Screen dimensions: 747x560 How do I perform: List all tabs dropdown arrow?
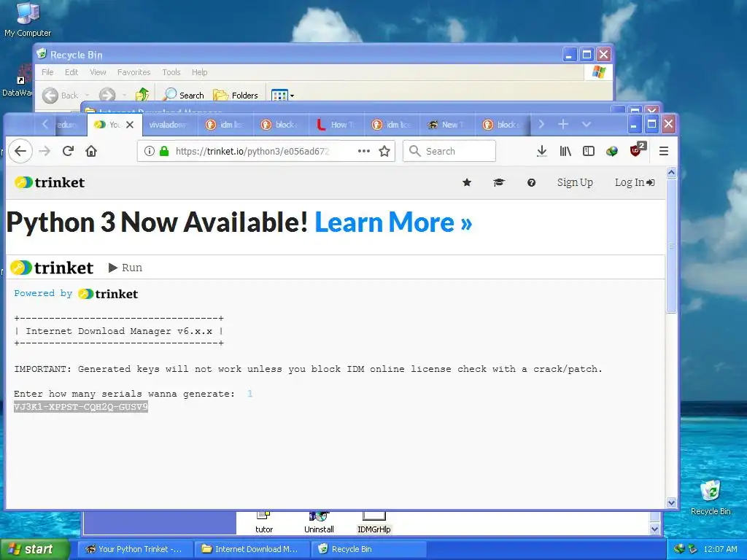coord(587,124)
